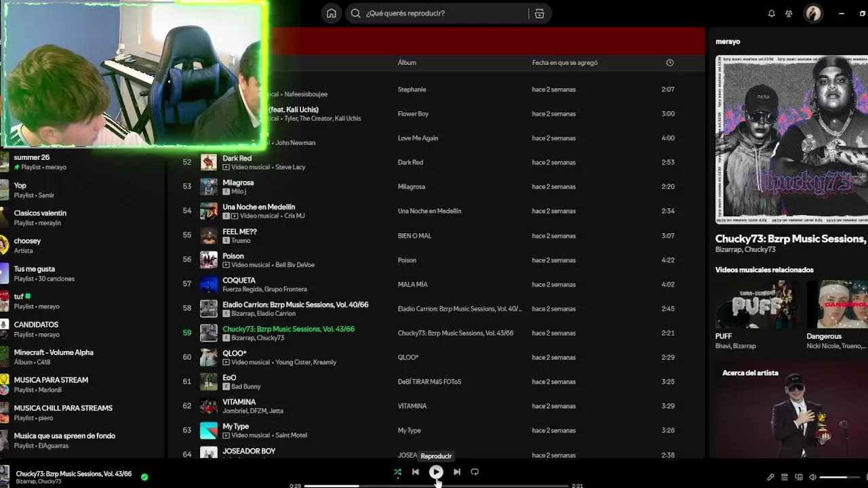868x488 pixels.
Task: Open Musica que usa spreen de fondo
Action: pyautogui.click(x=81, y=440)
